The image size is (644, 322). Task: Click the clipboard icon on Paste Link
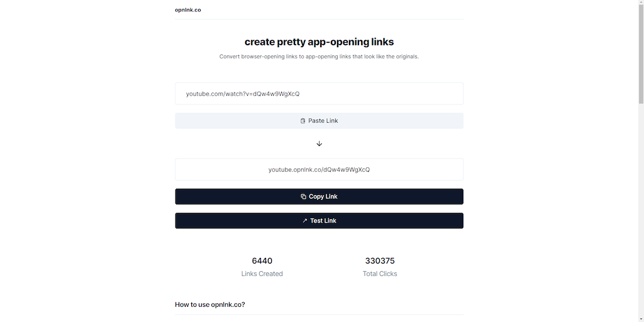pos(303,121)
